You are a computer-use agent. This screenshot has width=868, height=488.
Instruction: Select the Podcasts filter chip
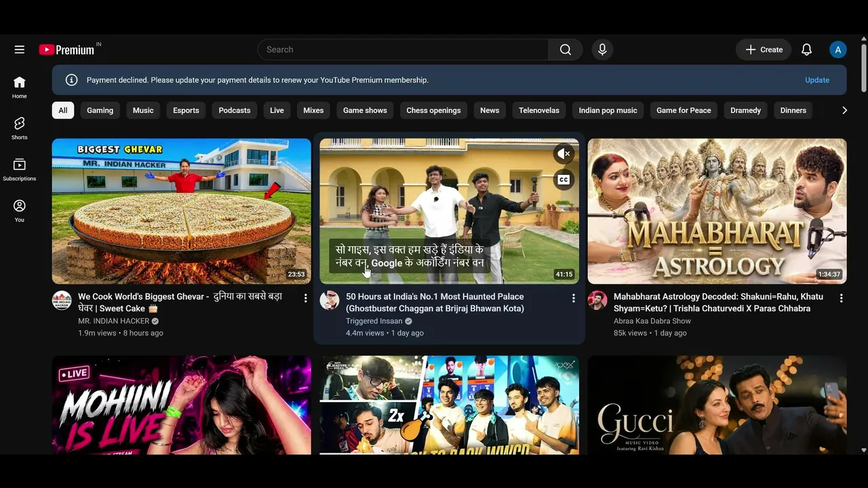235,110
